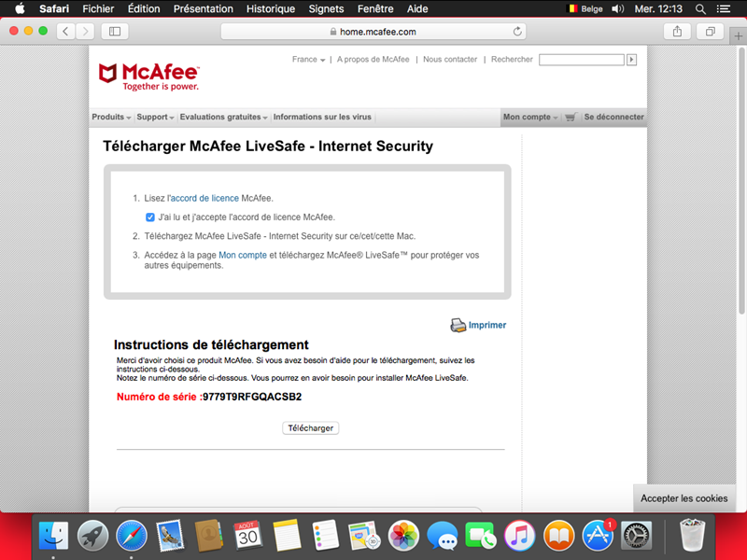This screenshot has width=747, height=560.
Task: Click the search go arrow button
Action: tap(632, 60)
